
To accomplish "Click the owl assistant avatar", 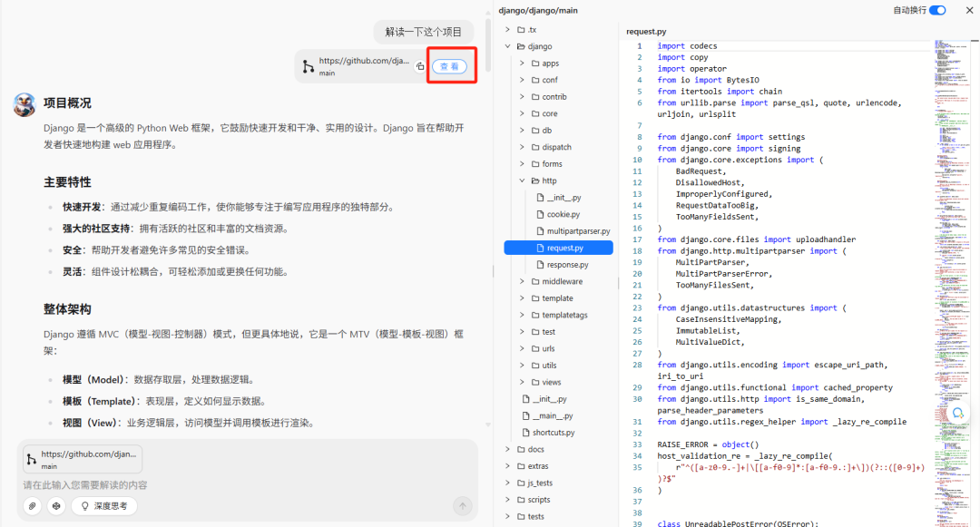I will 24,105.
